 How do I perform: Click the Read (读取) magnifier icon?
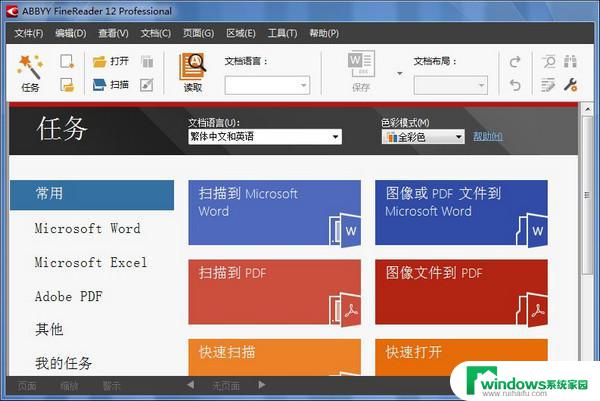tap(192, 66)
